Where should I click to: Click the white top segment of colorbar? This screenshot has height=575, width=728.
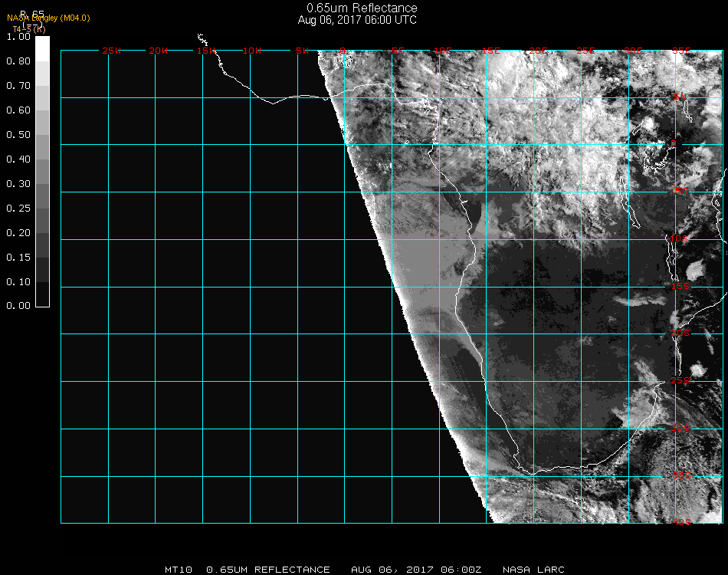[x=42, y=49]
